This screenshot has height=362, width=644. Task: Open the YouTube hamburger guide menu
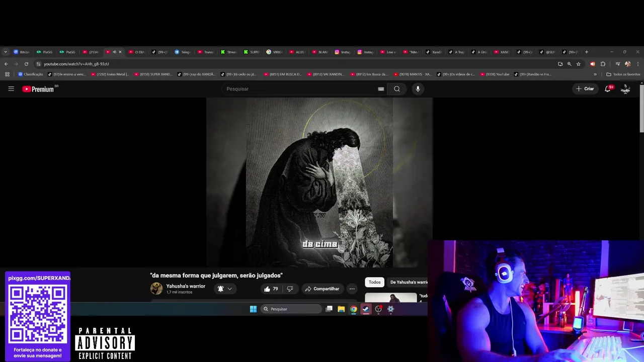[x=11, y=89]
